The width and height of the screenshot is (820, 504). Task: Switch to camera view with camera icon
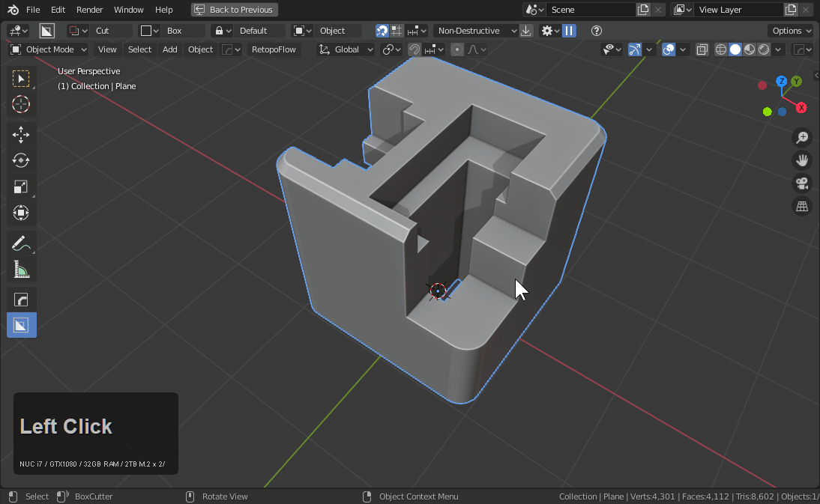pyautogui.click(x=802, y=183)
